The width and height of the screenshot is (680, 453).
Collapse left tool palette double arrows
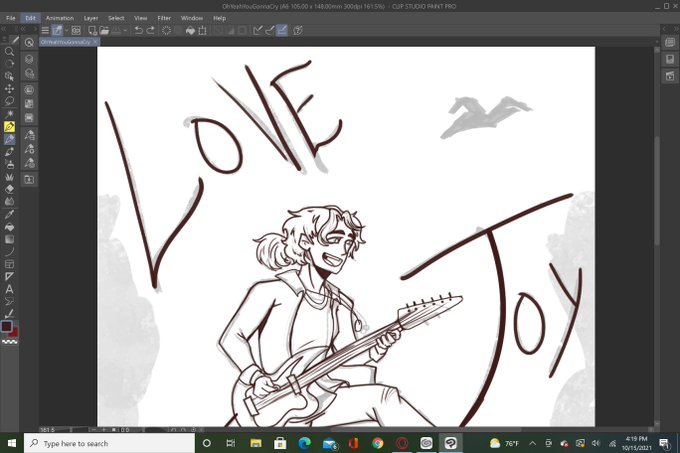point(3,29)
